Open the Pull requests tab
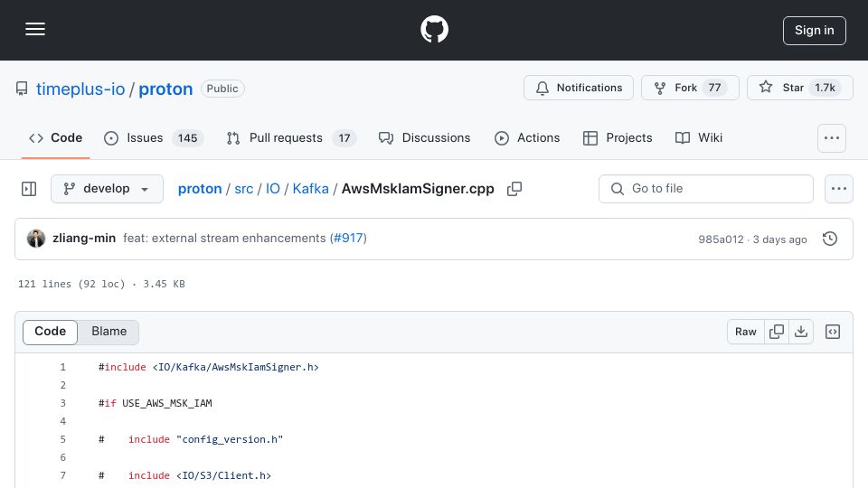868x488 pixels. point(291,137)
